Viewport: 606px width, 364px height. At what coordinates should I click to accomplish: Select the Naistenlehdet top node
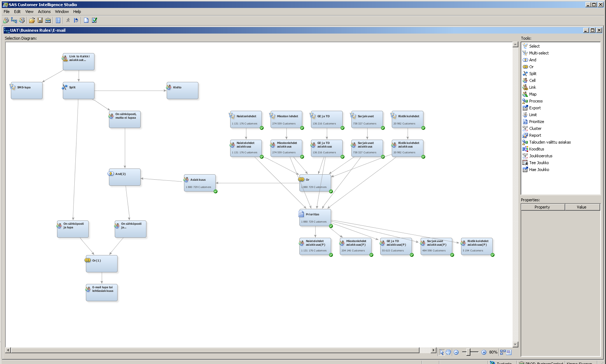pyautogui.click(x=246, y=119)
